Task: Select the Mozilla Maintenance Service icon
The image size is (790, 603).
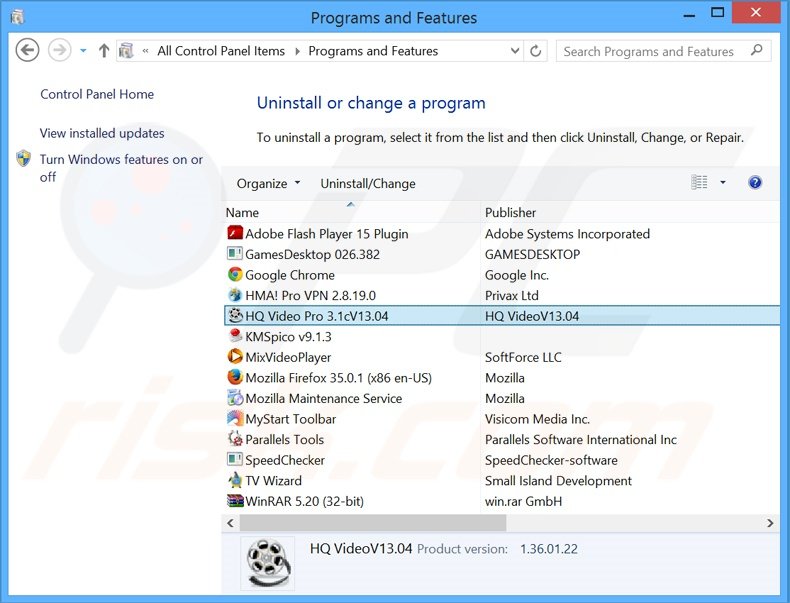Action: [x=235, y=398]
